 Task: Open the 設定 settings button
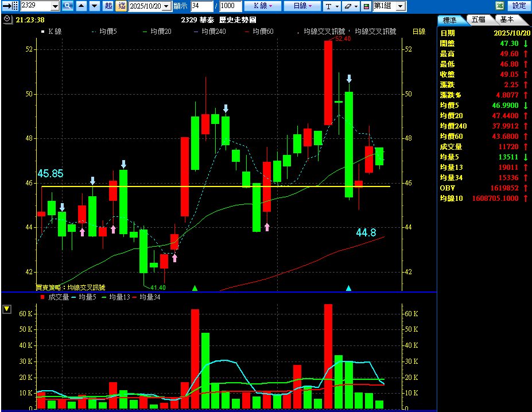pyautogui.click(x=519, y=6)
